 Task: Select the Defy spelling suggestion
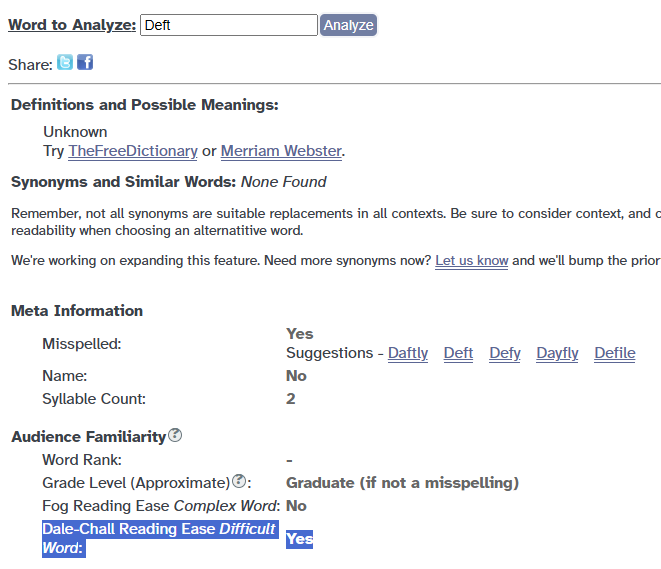click(x=505, y=353)
